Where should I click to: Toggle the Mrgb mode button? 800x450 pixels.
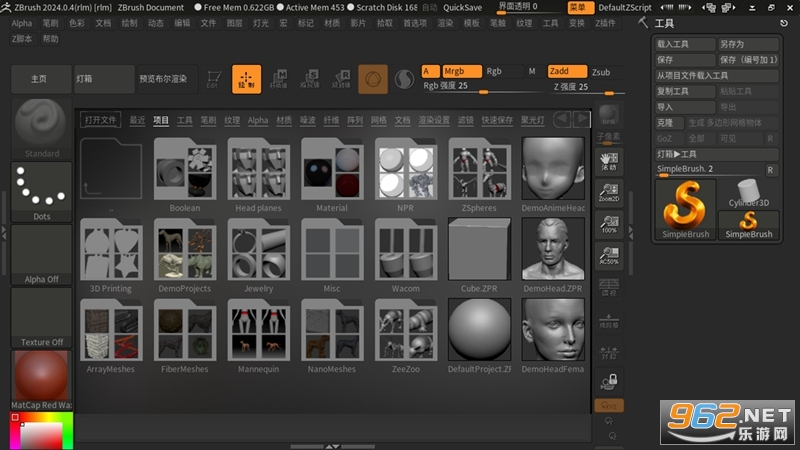[x=462, y=71]
